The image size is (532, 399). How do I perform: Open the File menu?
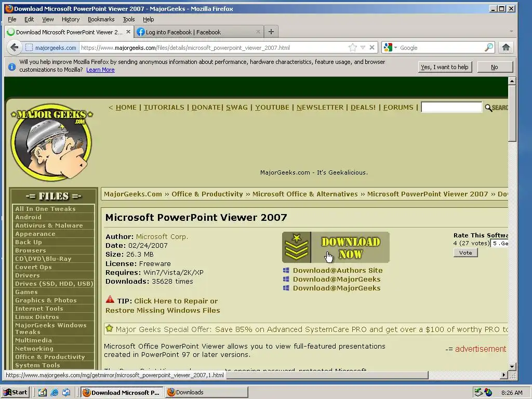click(x=12, y=19)
